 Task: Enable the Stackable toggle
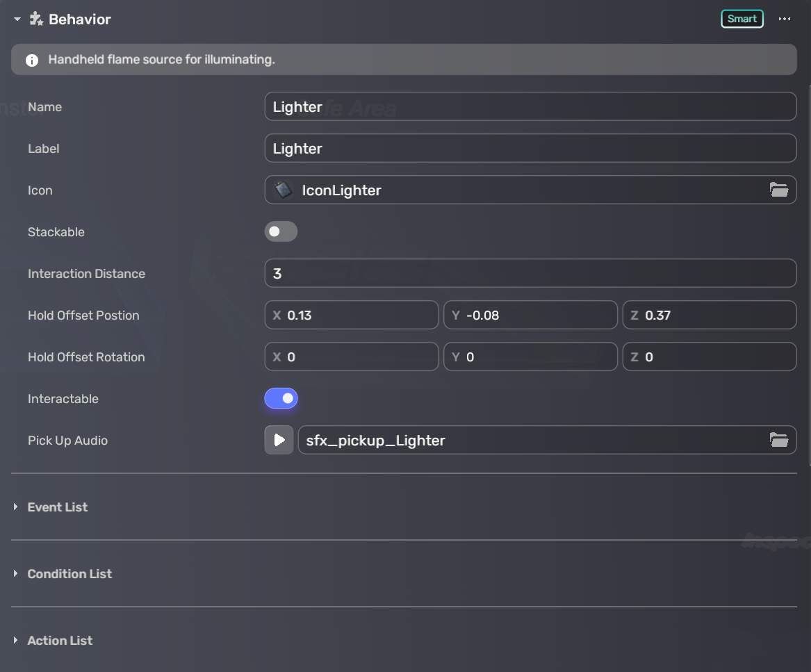(x=281, y=231)
